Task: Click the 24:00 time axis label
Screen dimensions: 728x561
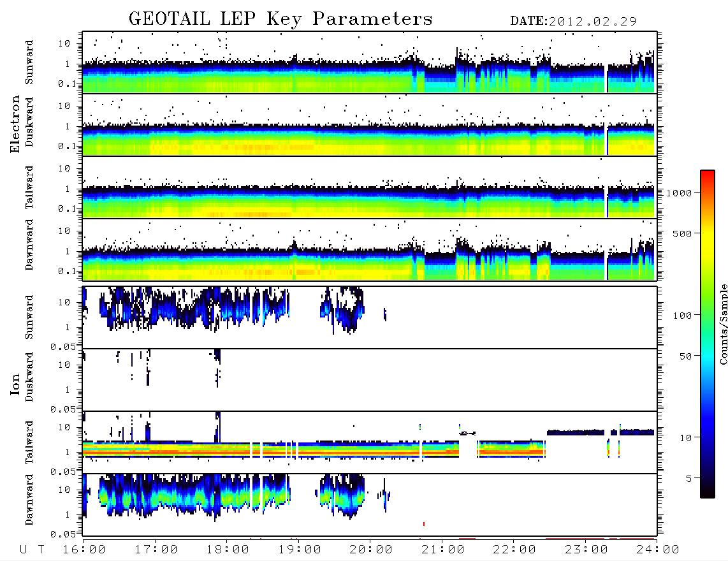Action: pyautogui.click(x=658, y=550)
